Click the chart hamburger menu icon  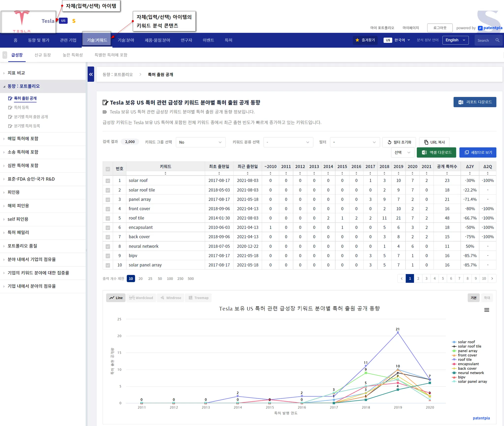[487, 310]
